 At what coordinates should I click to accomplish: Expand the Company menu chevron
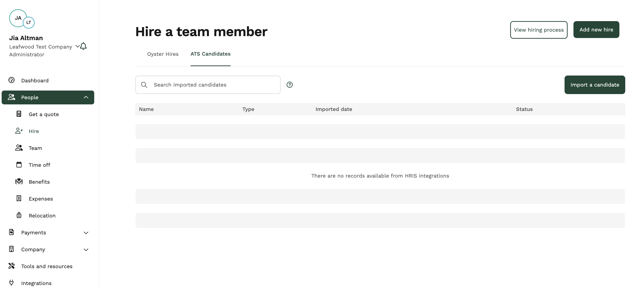click(86, 250)
